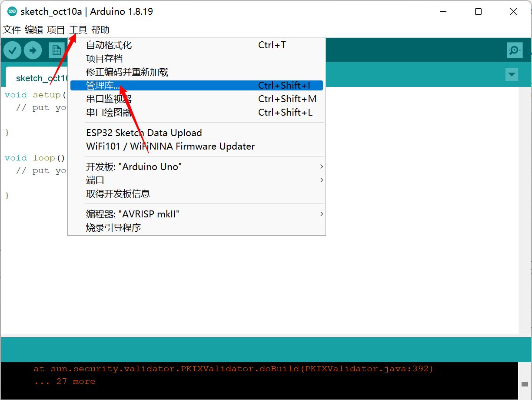532x400 pixels.
Task: Open the 编辑 menu
Action: pyautogui.click(x=34, y=30)
